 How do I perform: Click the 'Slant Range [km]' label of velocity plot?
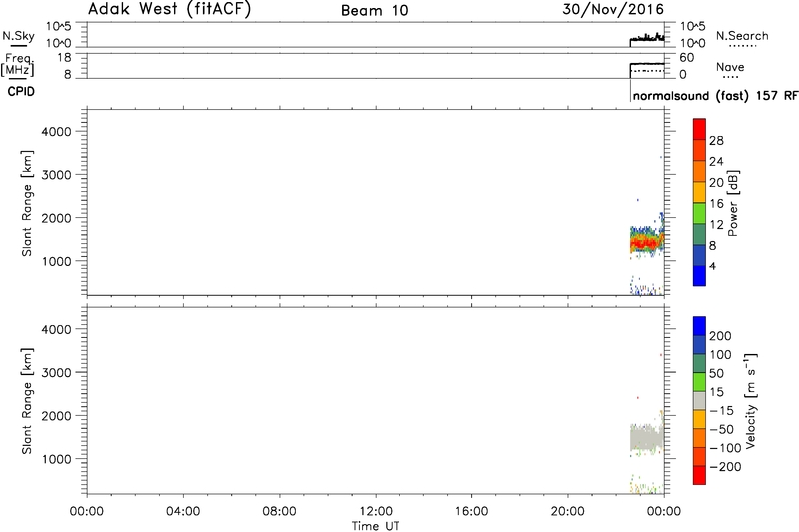point(27,401)
